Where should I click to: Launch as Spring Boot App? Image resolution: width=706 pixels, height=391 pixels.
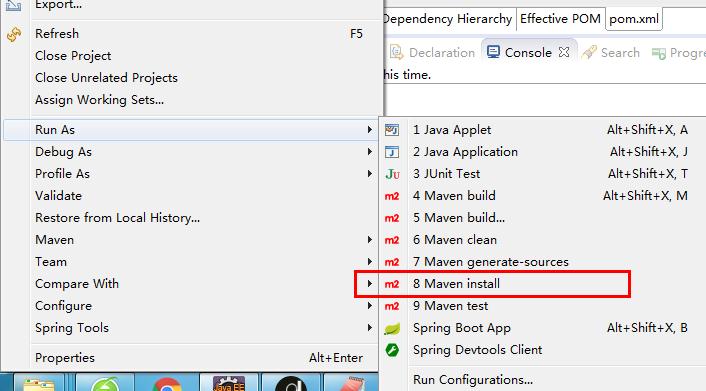(x=543, y=328)
